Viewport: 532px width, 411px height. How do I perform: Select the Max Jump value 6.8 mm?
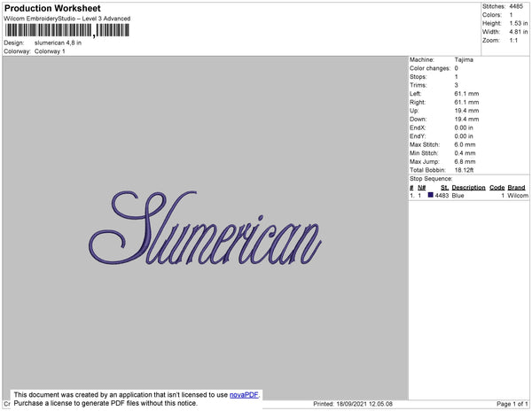pos(465,161)
